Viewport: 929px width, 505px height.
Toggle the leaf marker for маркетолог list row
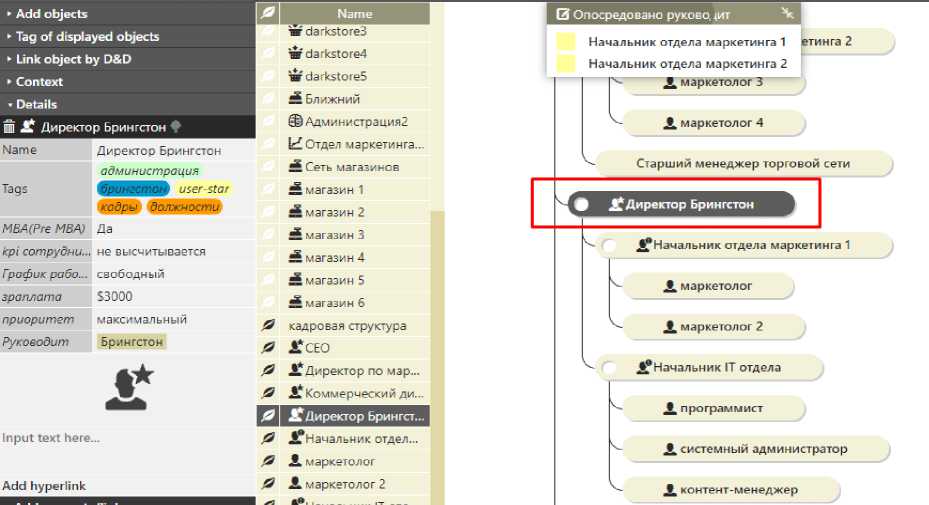point(268,461)
